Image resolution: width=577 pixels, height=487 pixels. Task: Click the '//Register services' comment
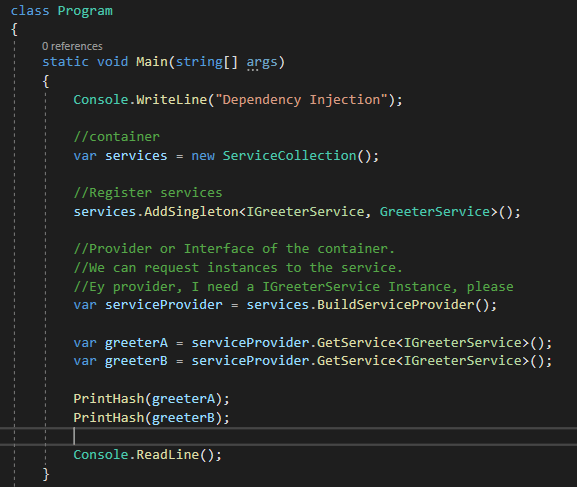[148, 193]
